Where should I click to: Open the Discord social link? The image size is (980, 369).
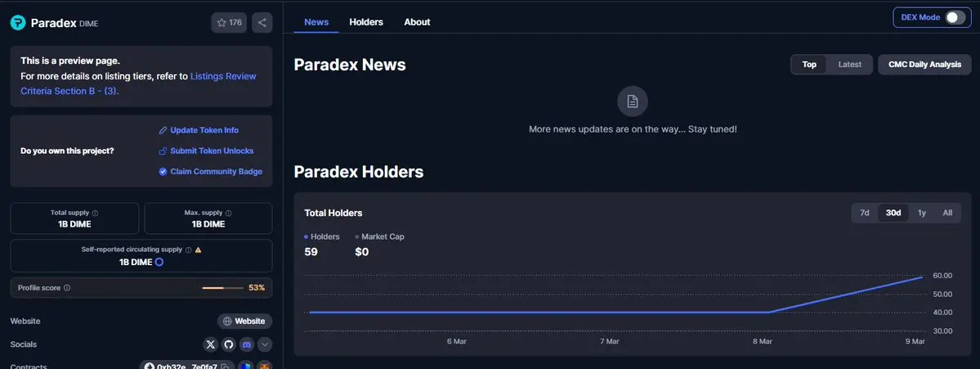(x=247, y=344)
